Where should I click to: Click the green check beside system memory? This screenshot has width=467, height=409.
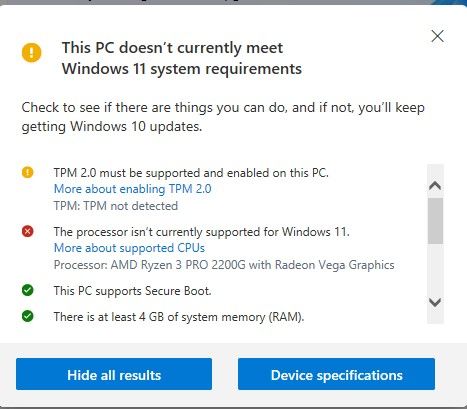pyautogui.click(x=28, y=316)
